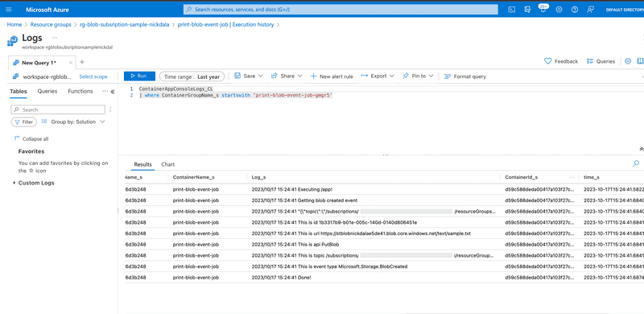
Task: Focus the tables Search field
Action: pyautogui.click(x=58, y=109)
